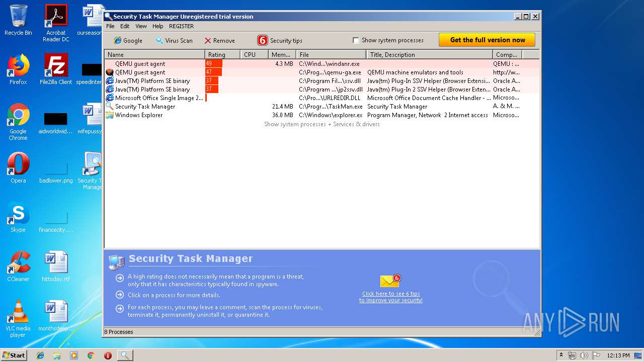
Task: Click the QEMU icon of the qemu-ga.exe process
Action: coord(110,72)
